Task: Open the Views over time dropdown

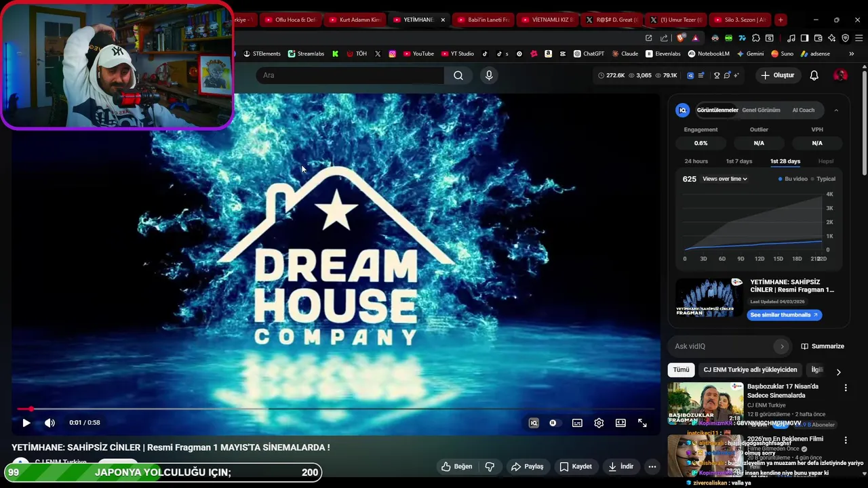Action: click(x=725, y=179)
